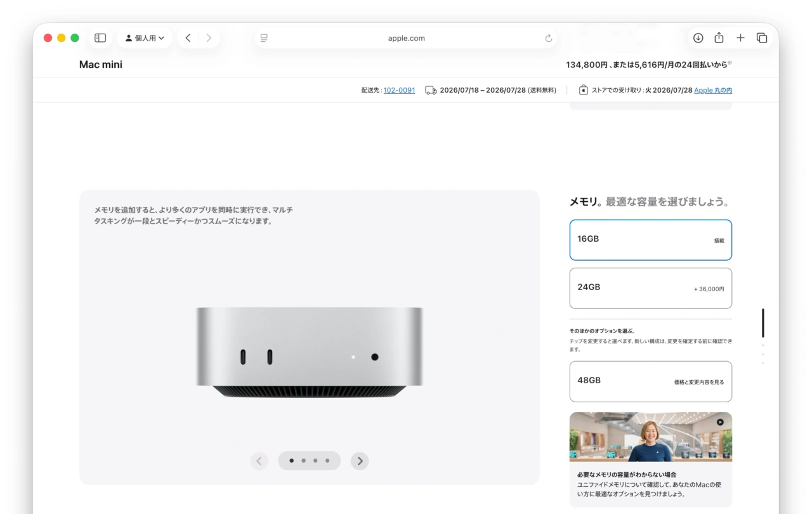
Task: Select first gallery pagination dot
Action: (x=292, y=461)
